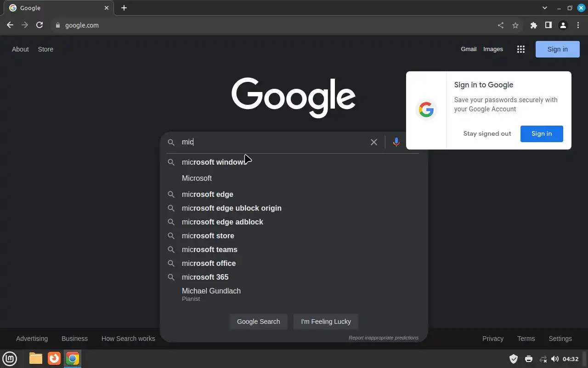Open the Chrome profile avatar
The width and height of the screenshot is (588, 368).
(x=563, y=25)
